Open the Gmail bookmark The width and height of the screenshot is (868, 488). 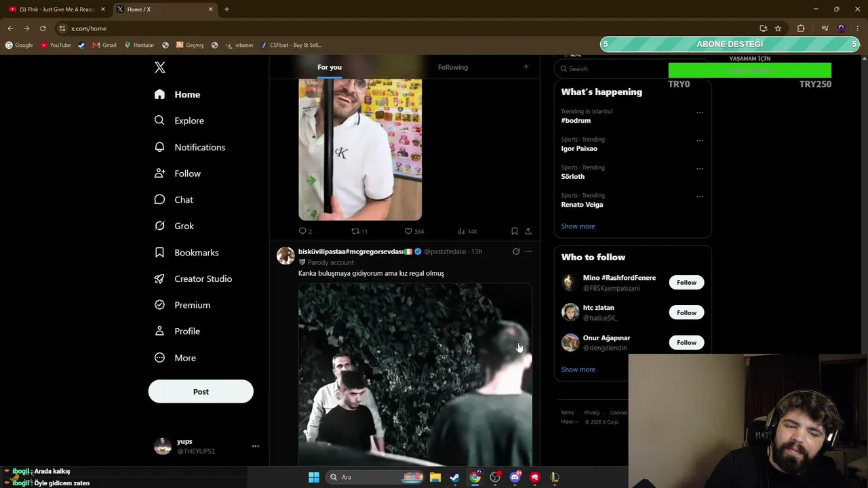[x=104, y=45]
